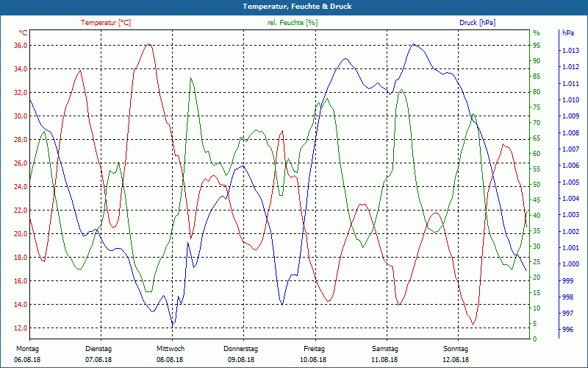The image size is (588, 368).
Task: Click the 18,0 temperature axis value
Action: point(21,257)
